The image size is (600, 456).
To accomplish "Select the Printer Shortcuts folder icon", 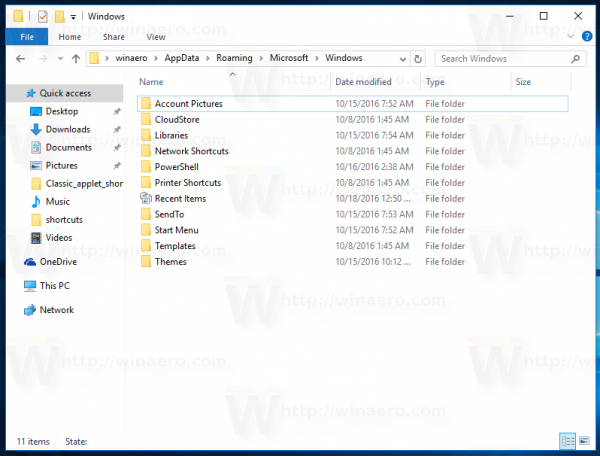I will click(146, 182).
